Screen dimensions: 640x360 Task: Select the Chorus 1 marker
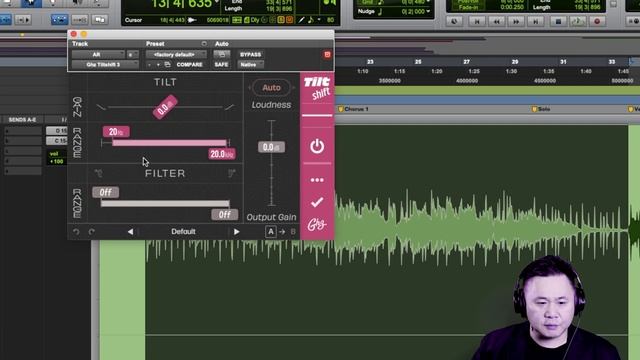353,109
